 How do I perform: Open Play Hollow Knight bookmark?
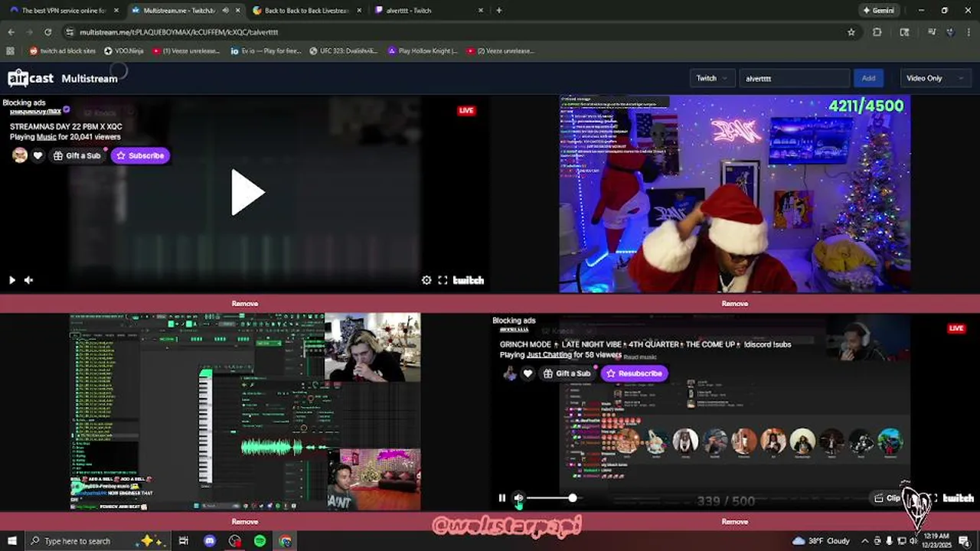[x=423, y=51]
